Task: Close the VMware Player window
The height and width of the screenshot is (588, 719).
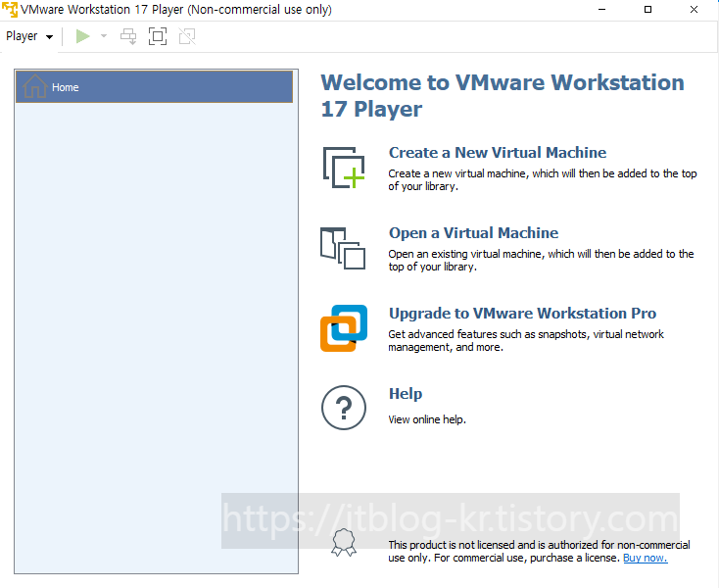Action: click(694, 10)
